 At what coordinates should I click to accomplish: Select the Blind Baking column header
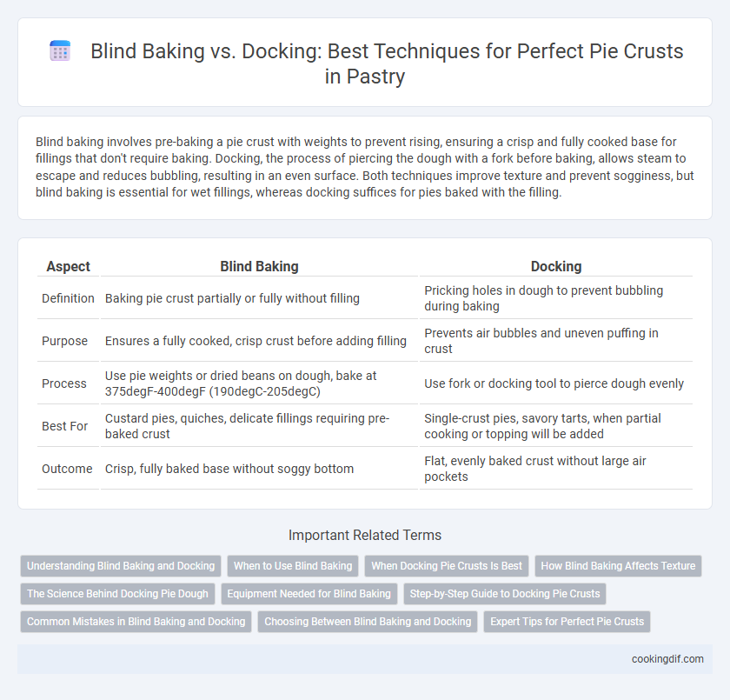click(x=259, y=266)
